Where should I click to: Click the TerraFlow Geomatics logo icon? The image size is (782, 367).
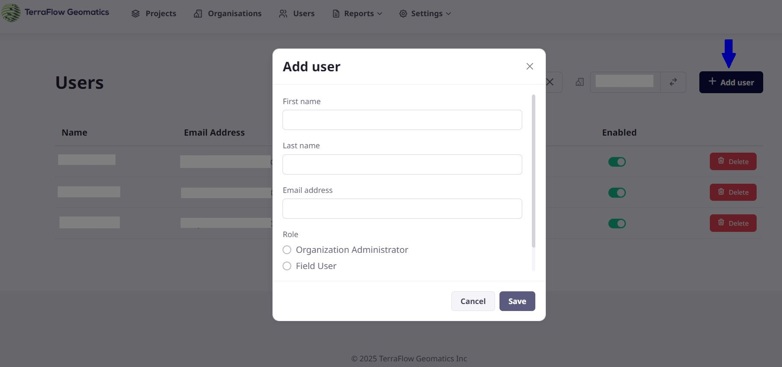[x=11, y=12]
